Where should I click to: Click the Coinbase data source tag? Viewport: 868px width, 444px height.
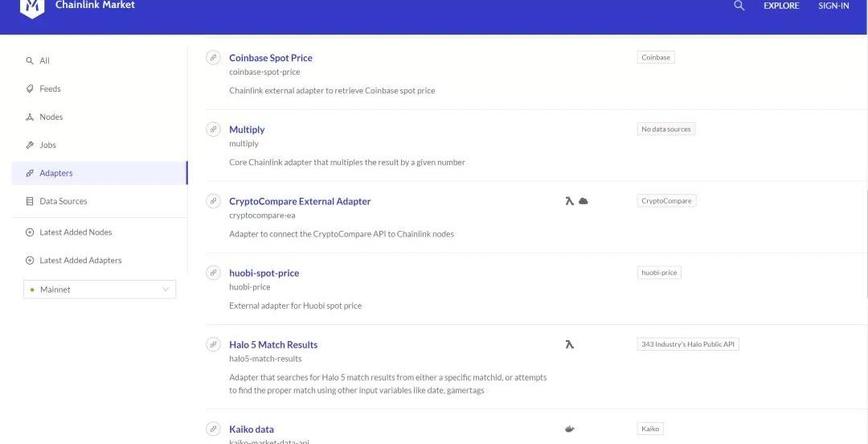(656, 57)
